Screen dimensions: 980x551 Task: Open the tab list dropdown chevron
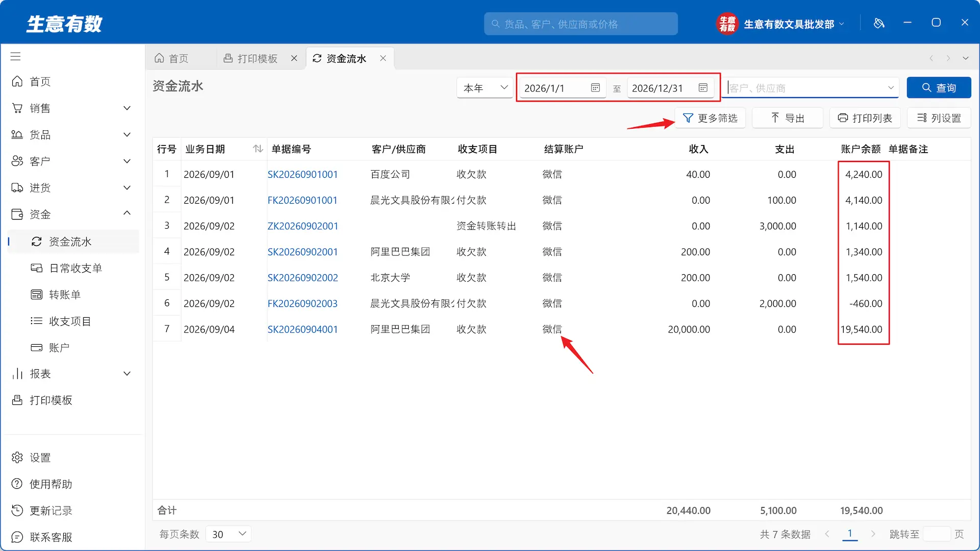(966, 58)
